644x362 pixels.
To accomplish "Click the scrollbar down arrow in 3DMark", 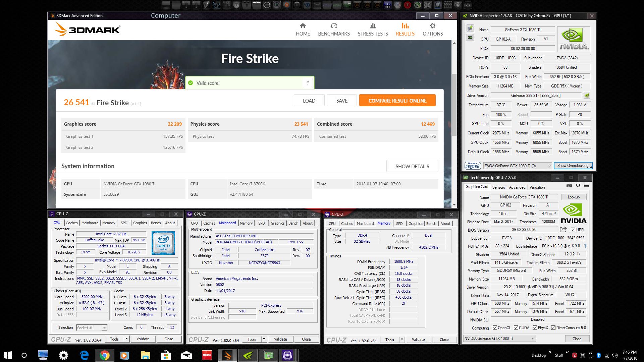I will point(454,205).
